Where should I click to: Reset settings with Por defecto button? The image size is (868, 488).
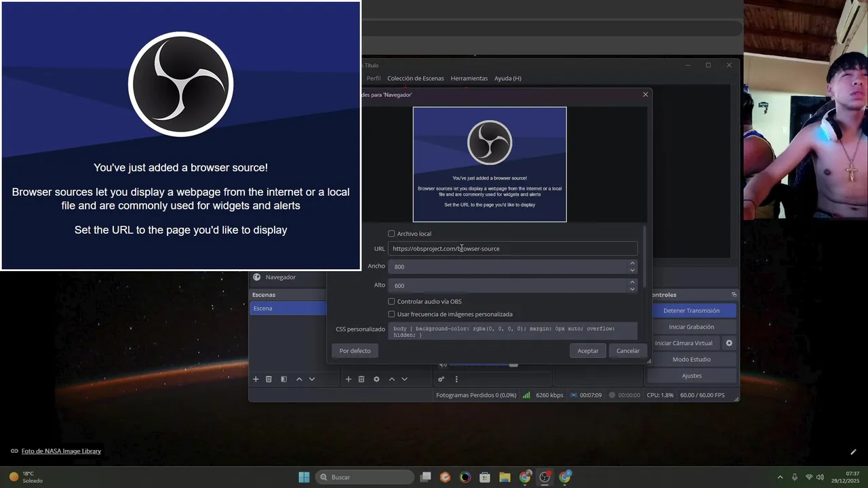pyautogui.click(x=355, y=350)
